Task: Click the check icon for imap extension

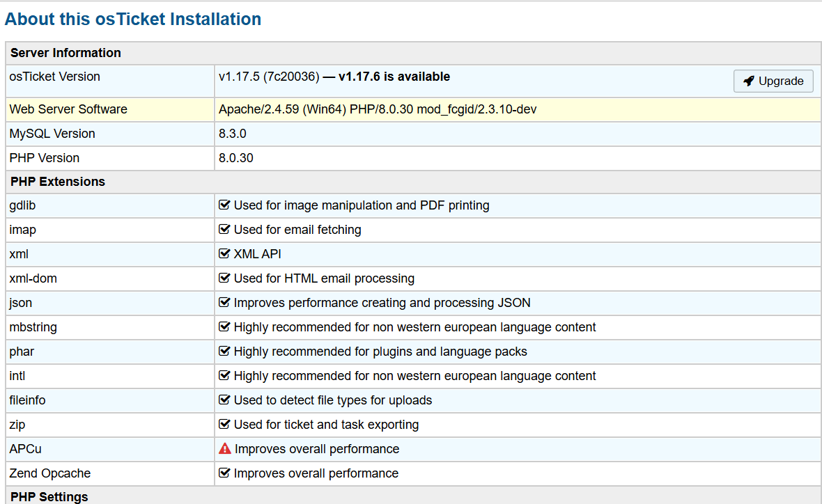Action: 224,230
